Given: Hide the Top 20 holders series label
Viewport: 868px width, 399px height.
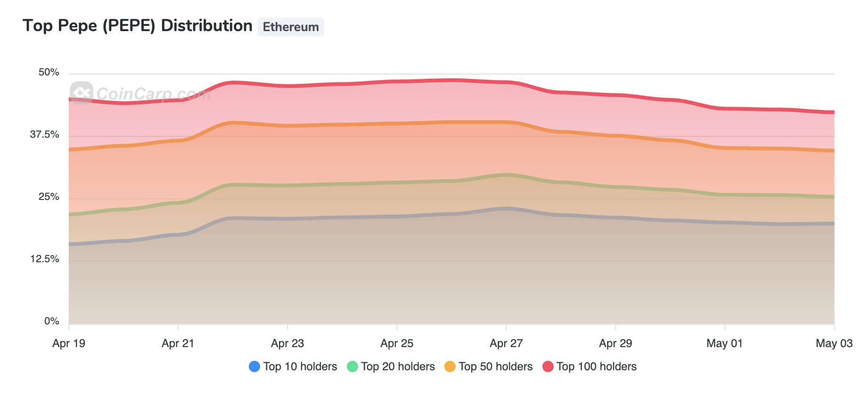Looking at the screenshot, I should [398, 366].
